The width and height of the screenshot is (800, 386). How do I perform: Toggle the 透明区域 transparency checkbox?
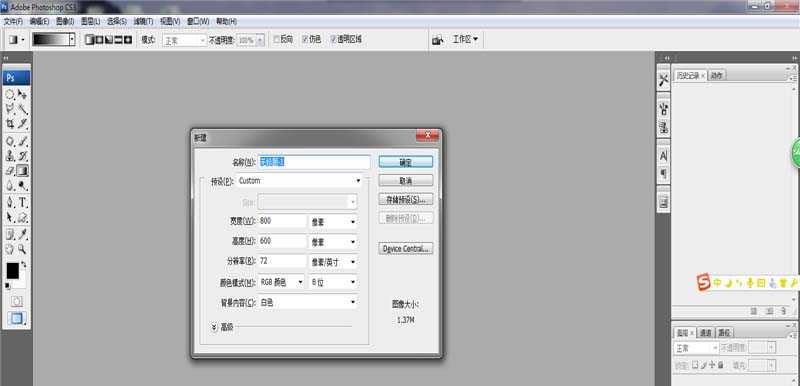333,39
